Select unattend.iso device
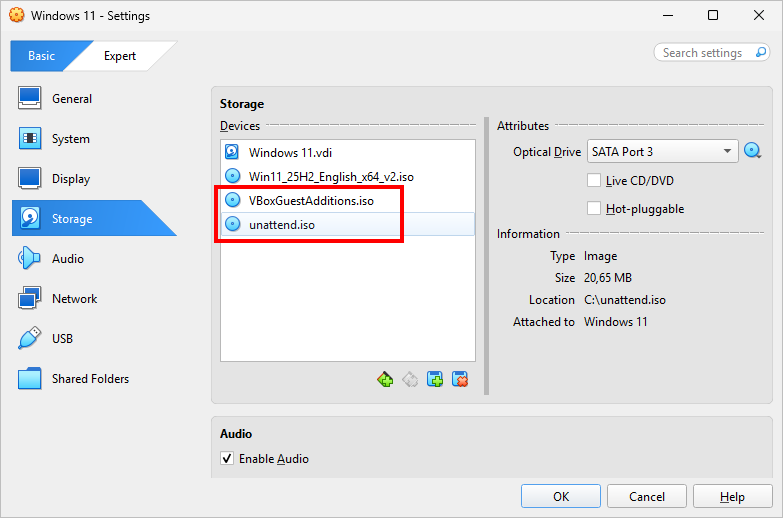Viewport: 783px width, 518px height. pyautogui.click(x=348, y=224)
